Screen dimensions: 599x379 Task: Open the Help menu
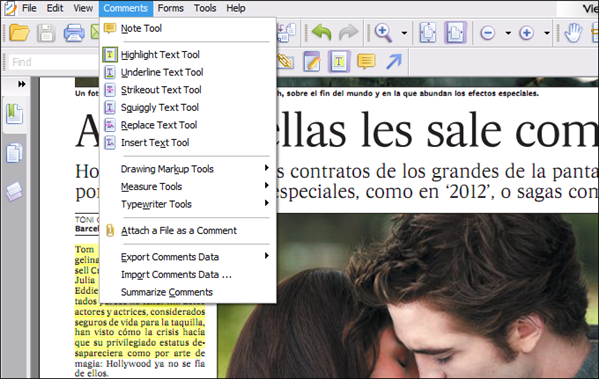point(236,8)
